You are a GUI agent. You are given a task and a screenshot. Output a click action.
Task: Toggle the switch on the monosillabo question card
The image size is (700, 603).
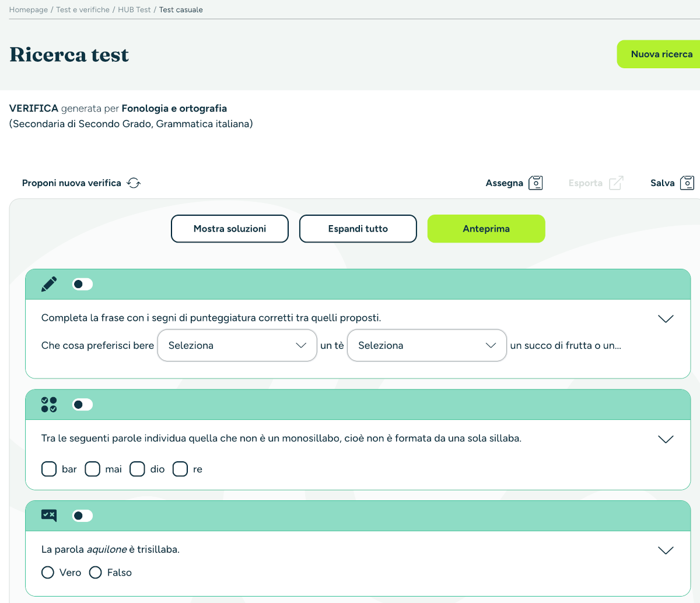coord(82,405)
